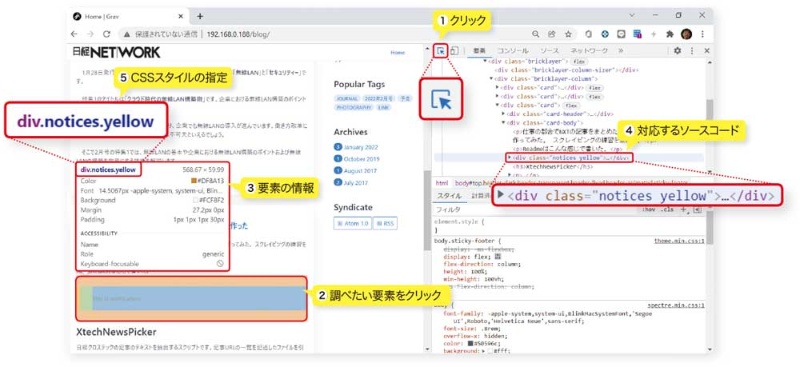Image resolution: width=800 pixels, height=367 pixels.
Task: Select the Home | Grav browser tab
Action: pos(128,16)
